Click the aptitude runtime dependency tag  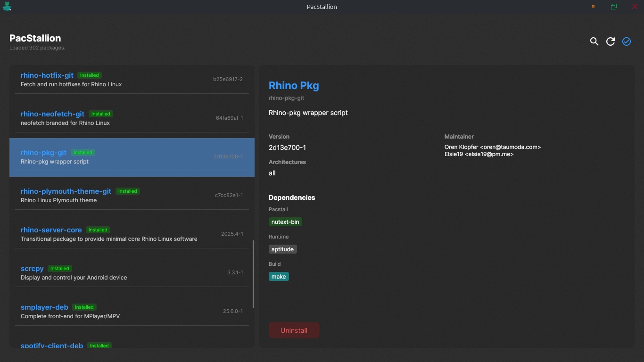(x=283, y=249)
